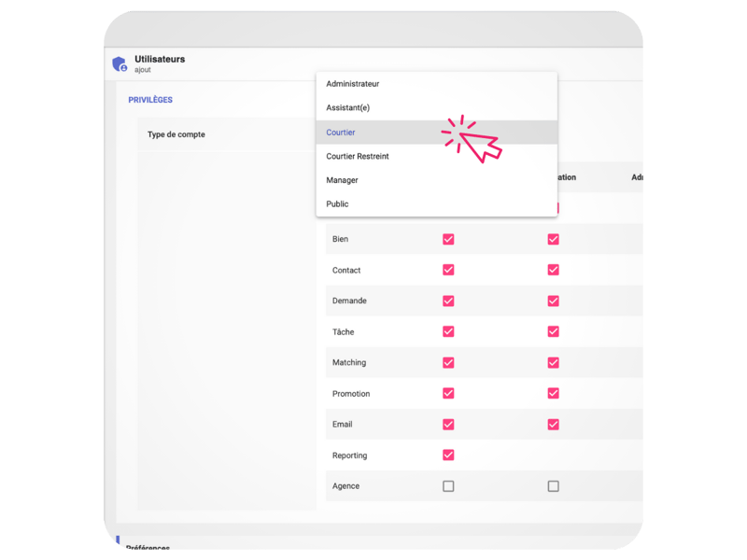747x560 pixels.
Task: Uncheck first Demande checkbox
Action: coord(448,301)
